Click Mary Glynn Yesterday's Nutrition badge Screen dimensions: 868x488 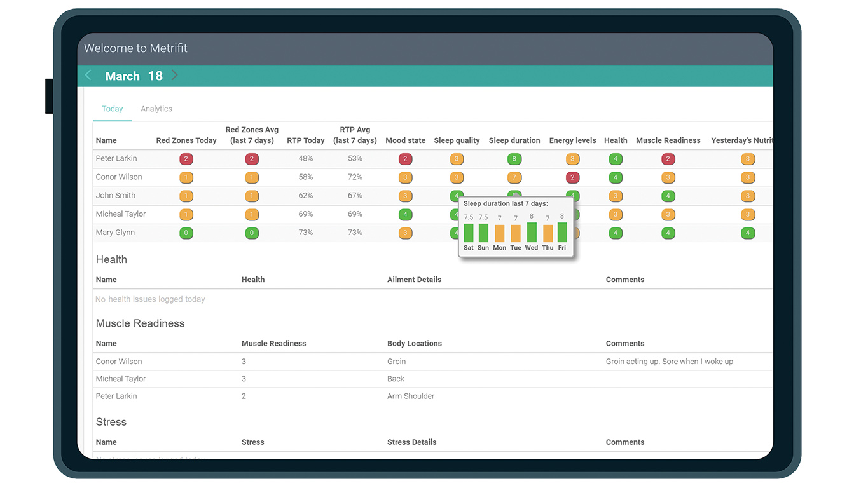tap(748, 233)
